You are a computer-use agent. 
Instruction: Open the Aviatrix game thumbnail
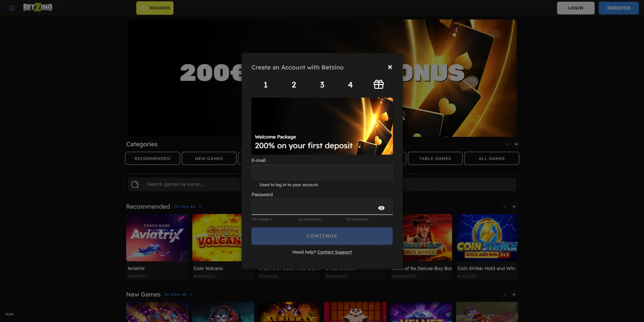click(x=157, y=238)
